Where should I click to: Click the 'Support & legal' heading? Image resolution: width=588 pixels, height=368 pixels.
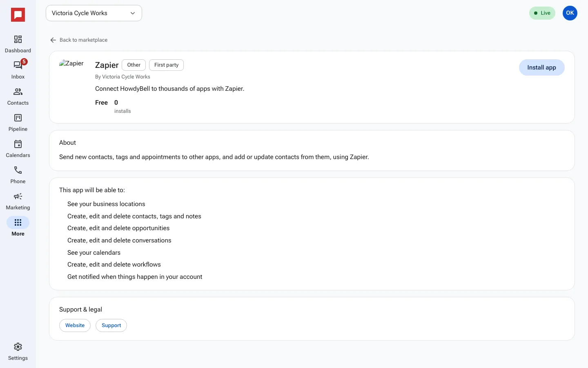click(x=81, y=310)
